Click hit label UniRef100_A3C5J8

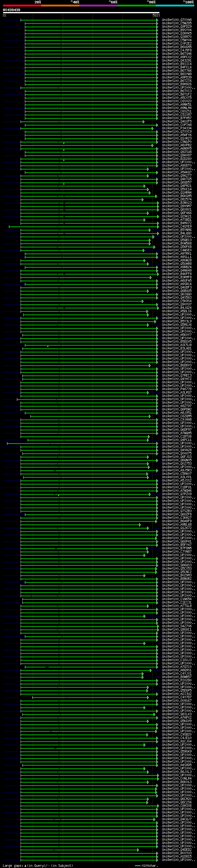tap(177, 345)
